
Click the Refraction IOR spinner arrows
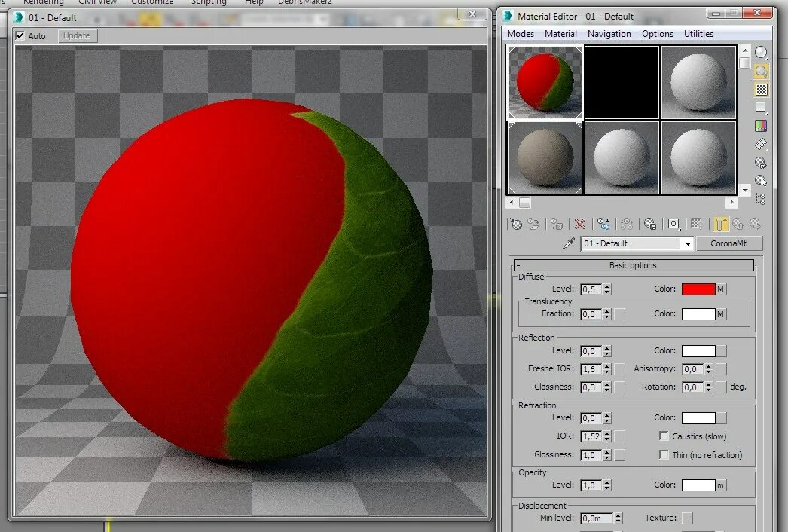point(607,436)
